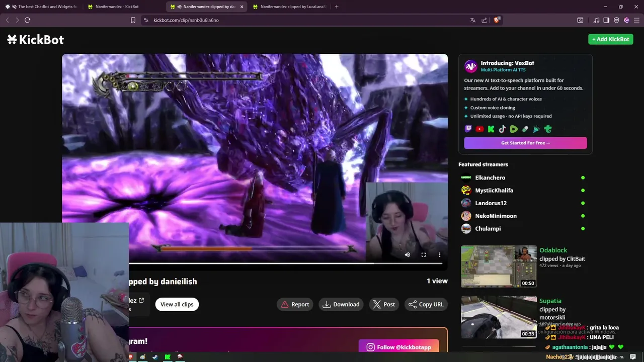The width and height of the screenshot is (644, 362).
Task: Click the VoxBot logo icon
Action: [470, 66]
